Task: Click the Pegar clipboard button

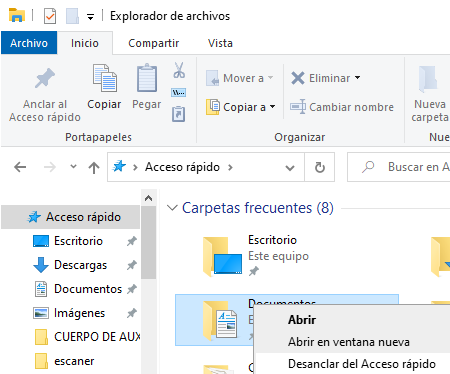Action: point(147,87)
